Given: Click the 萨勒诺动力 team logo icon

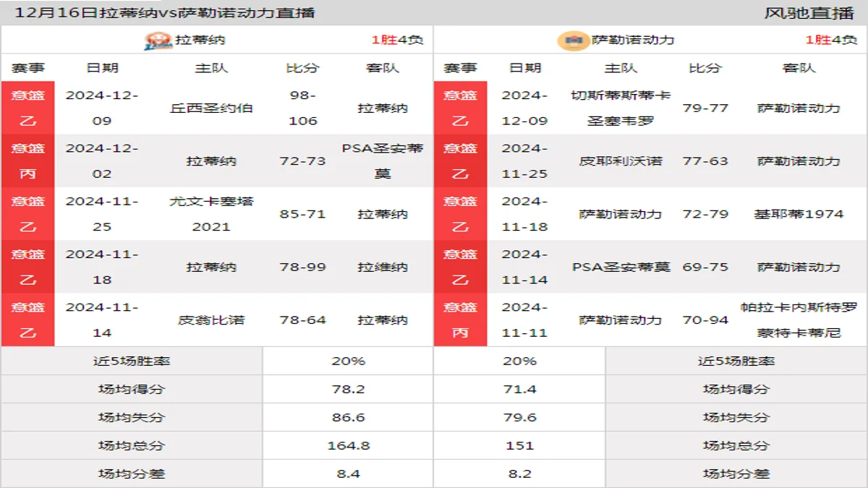Looking at the screenshot, I should [x=574, y=40].
